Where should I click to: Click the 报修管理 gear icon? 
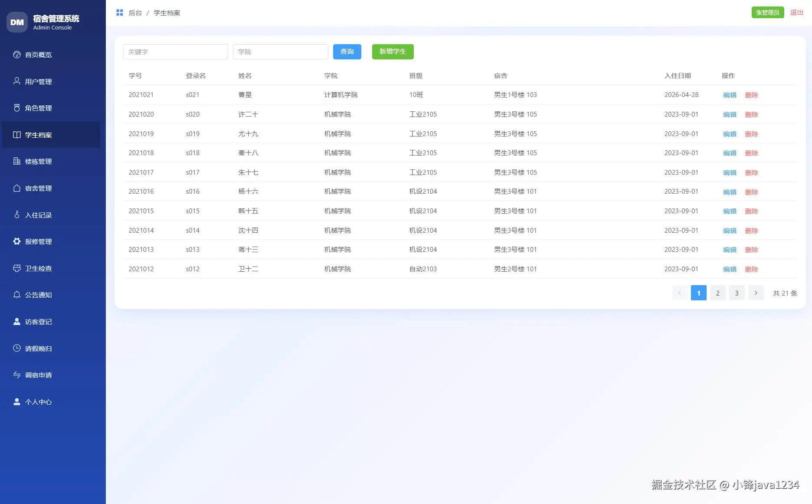click(17, 241)
